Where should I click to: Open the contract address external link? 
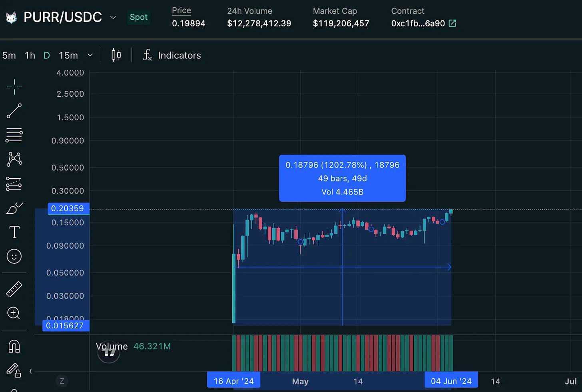click(452, 24)
